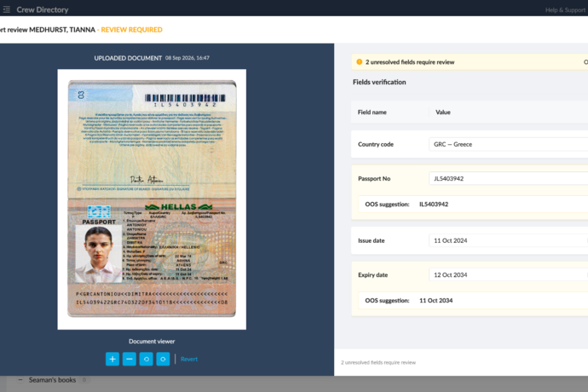588x392 pixels.
Task: Open the hamburger menu beside Crew Directory
Action: coord(6,9)
